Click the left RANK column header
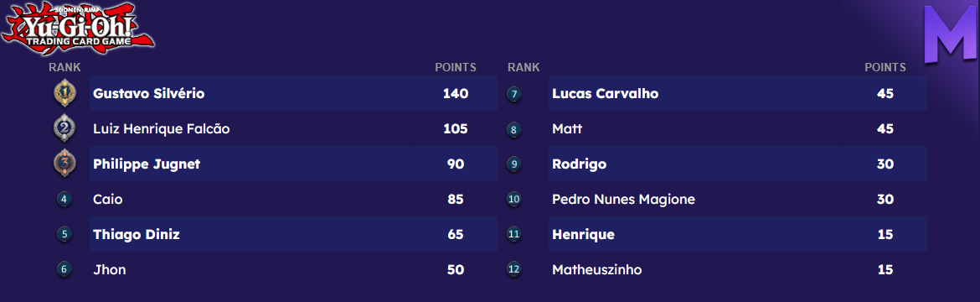 click(x=65, y=67)
